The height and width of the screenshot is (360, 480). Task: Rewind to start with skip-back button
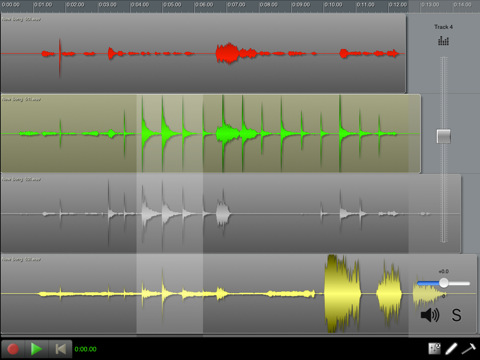click(x=60, y=349)
